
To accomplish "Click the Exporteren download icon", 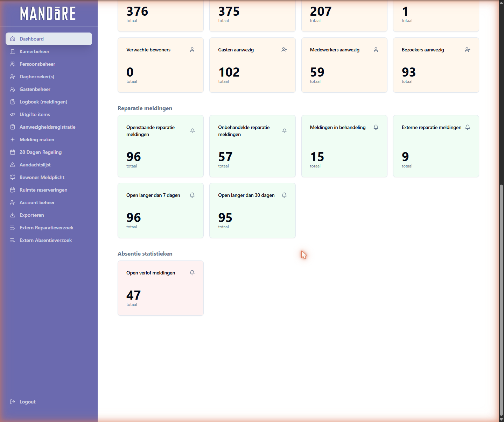I will pyautogui.click(x=13, y=215).
